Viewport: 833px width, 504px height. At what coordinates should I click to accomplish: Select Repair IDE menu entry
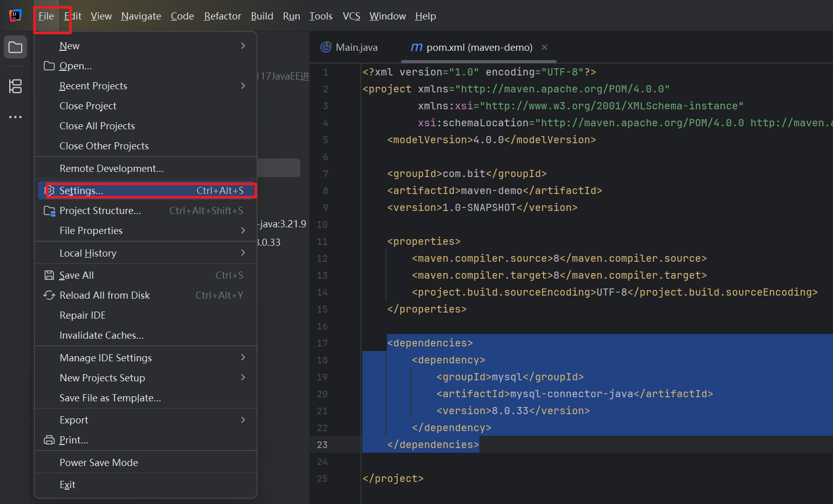[x=146, y=315]
